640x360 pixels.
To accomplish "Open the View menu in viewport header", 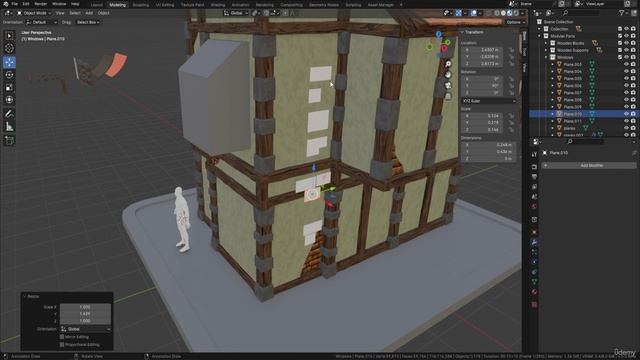I will coord(60,13).
